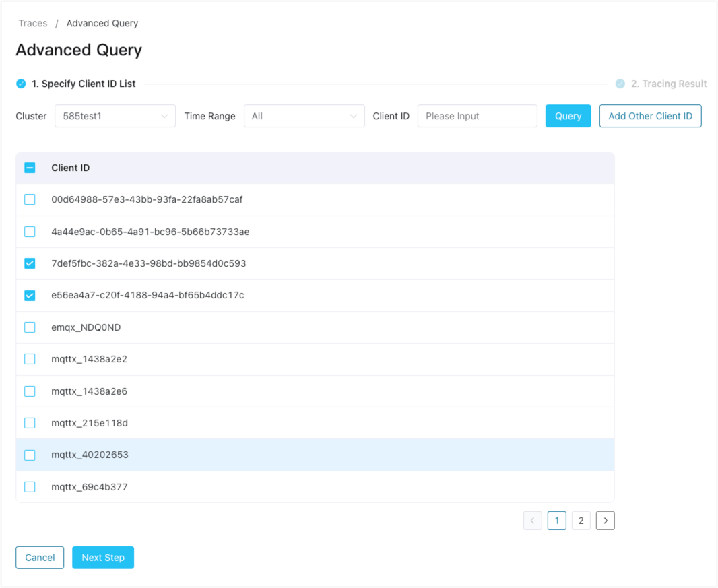The width and height of the screenshot is (718, 588).
Task: Toggle the select-all Client ID checkbox
Action: (29, 167)
